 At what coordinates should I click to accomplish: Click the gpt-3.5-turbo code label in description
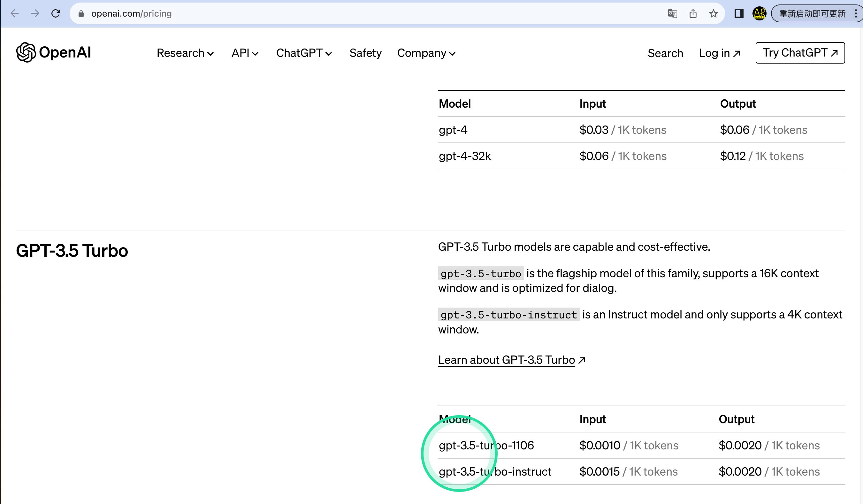[481, 273]
